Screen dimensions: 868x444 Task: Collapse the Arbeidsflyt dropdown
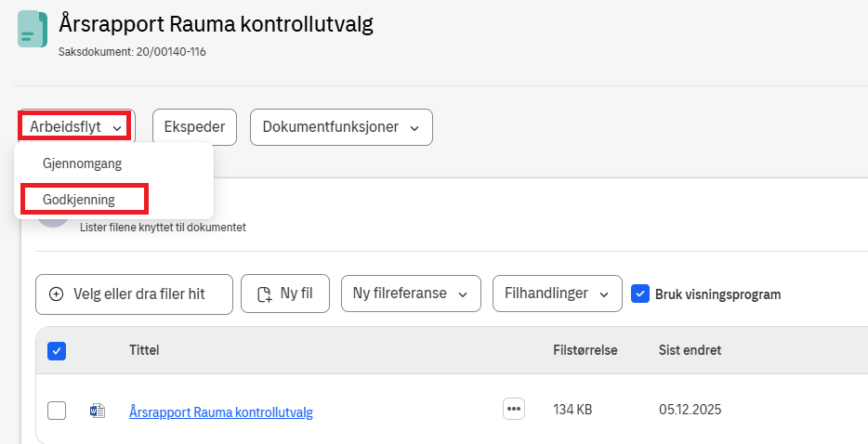[x=75, y=127]
